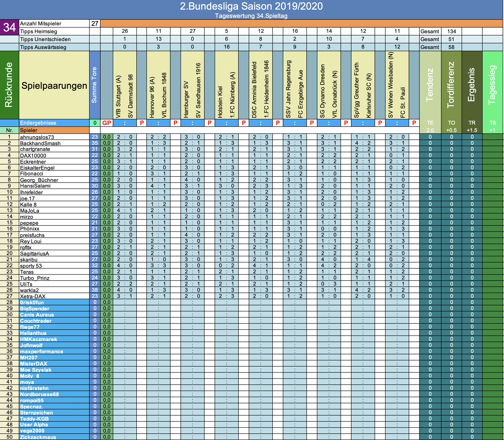Select player 'HansiSalami' name cell
The height and width of the screenshot is (440, 504).
click(54, 186)
